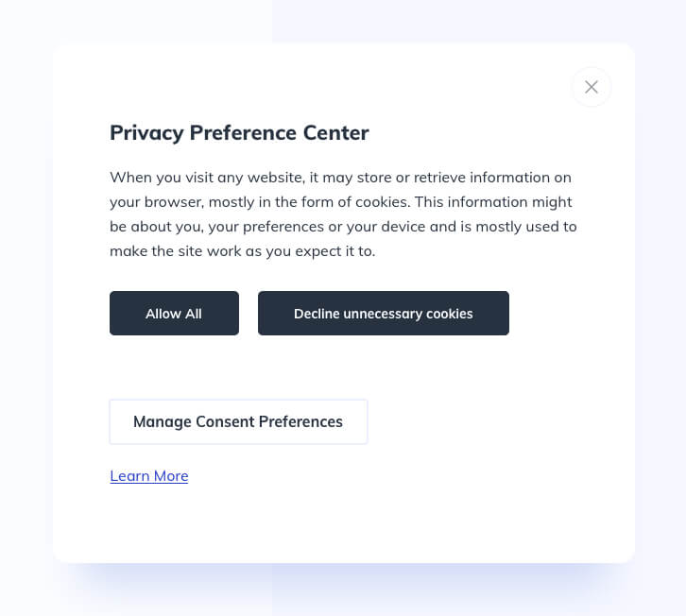
Task: Click the Privacy Preference Center heading
Action: point(239,133)
